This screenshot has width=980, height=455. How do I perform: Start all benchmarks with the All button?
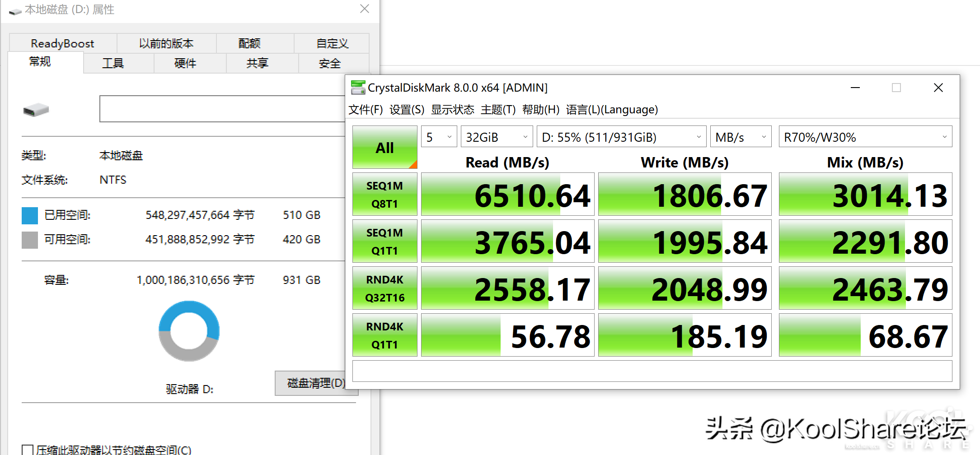click(384, 148)
